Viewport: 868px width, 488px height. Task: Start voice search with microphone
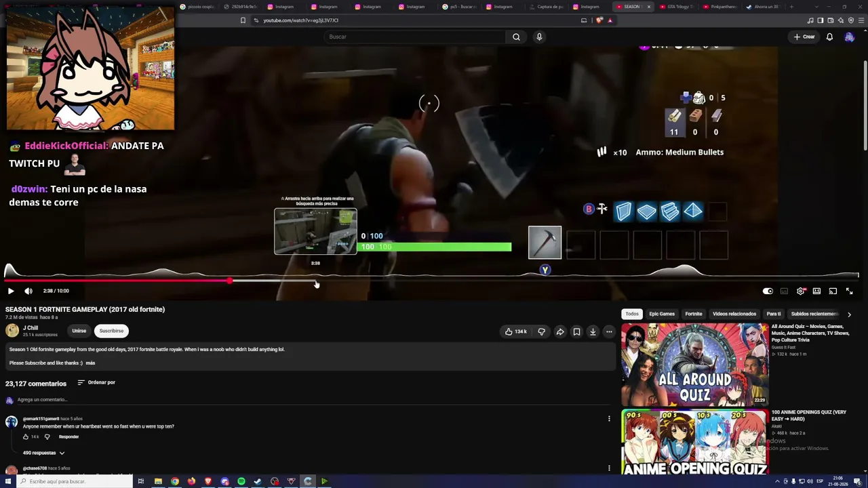click(539, 37)
